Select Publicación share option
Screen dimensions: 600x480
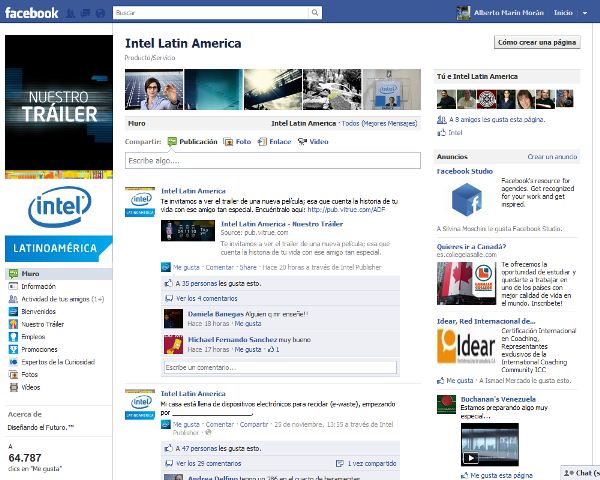[192, 142]
